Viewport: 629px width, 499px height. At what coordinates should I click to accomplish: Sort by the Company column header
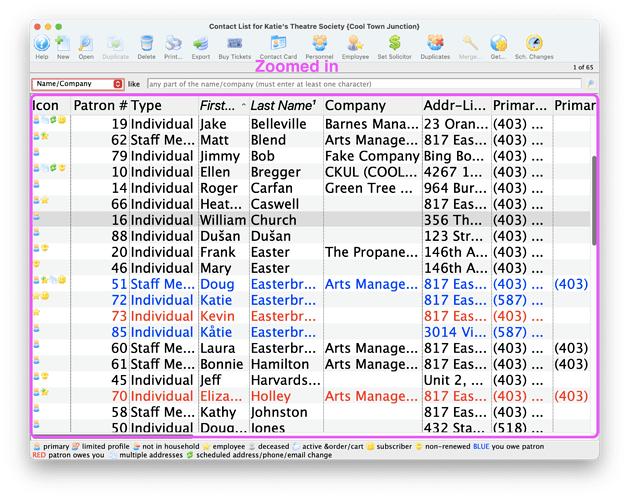[373, 105]
